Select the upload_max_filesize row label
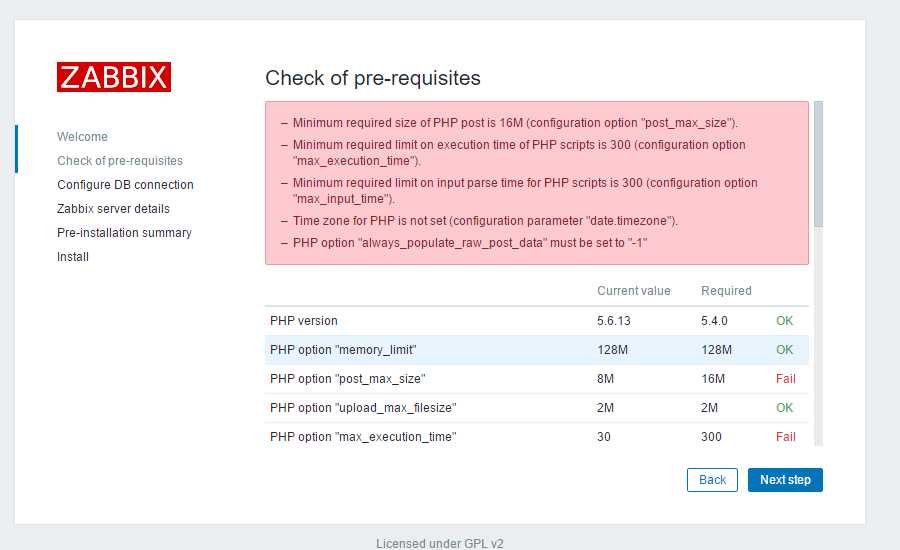Screen dimensions: 900x550 pos(363,408)
